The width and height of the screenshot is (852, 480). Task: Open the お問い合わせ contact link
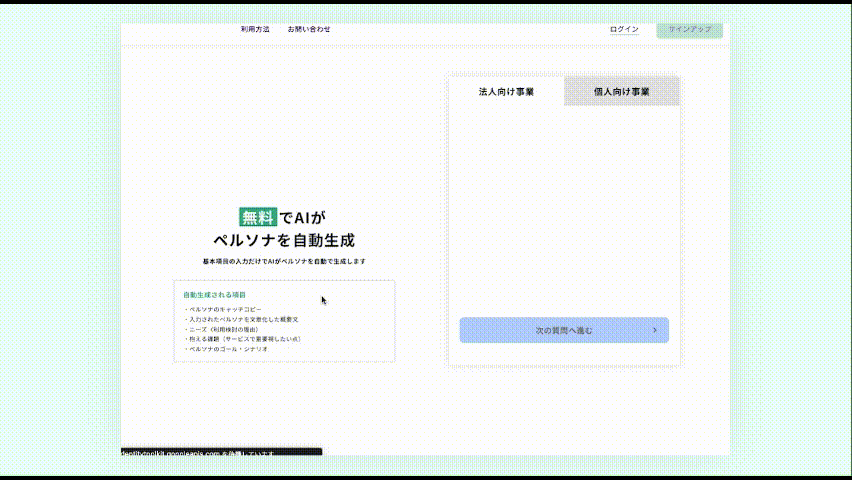pos(309,29)
